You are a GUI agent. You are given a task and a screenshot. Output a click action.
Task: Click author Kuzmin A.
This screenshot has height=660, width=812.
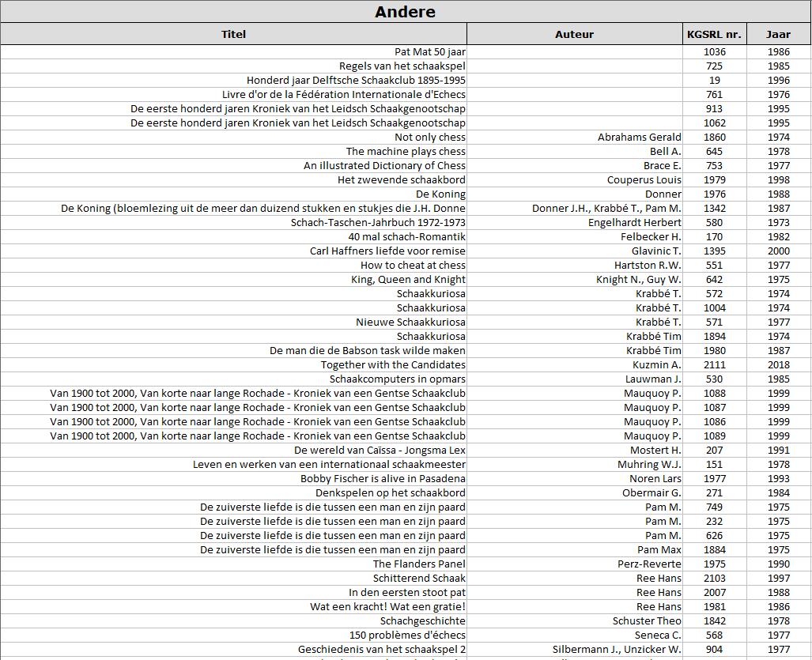click(x=657, y=365)
